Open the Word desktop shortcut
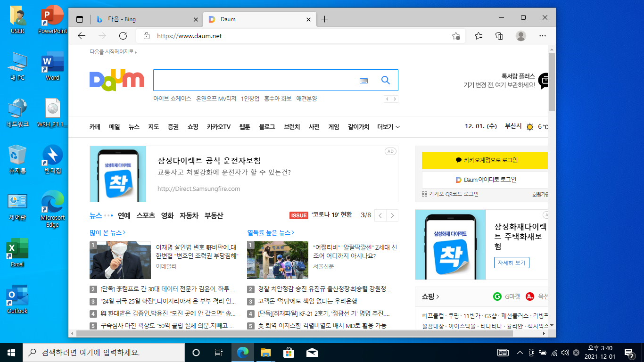This screenshot has width=644, height=362. click(x=52, y=66)
